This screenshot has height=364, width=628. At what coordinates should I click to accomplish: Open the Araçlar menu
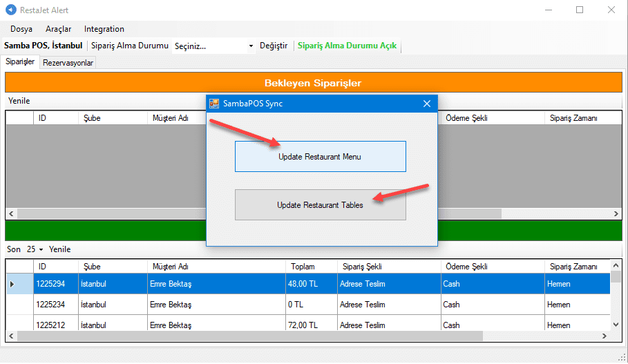point(58,29)
